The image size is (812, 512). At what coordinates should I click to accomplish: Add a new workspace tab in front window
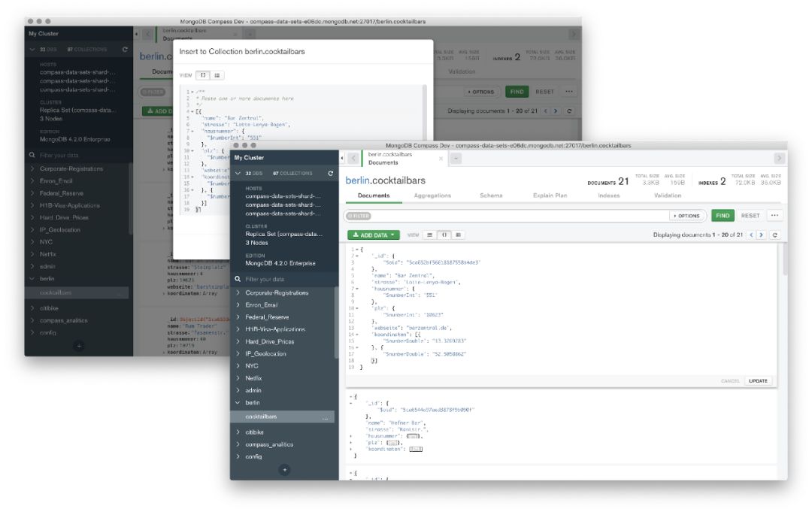456,159
